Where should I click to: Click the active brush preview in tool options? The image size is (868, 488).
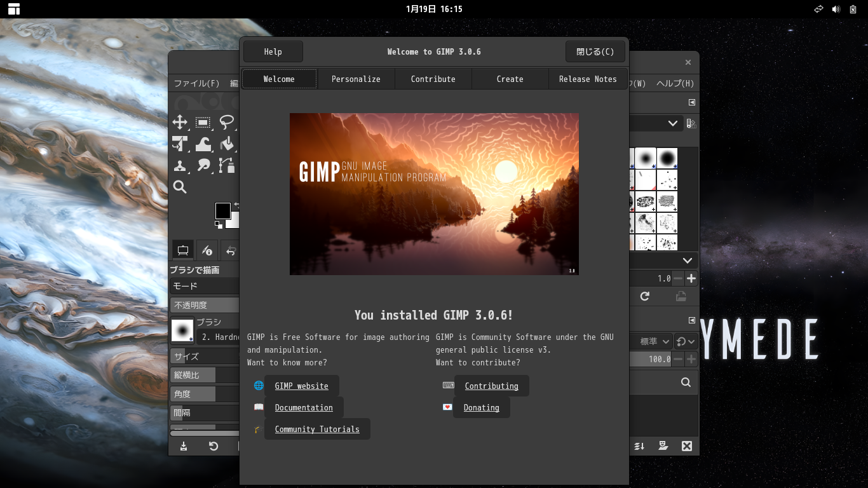click(182, 330)
